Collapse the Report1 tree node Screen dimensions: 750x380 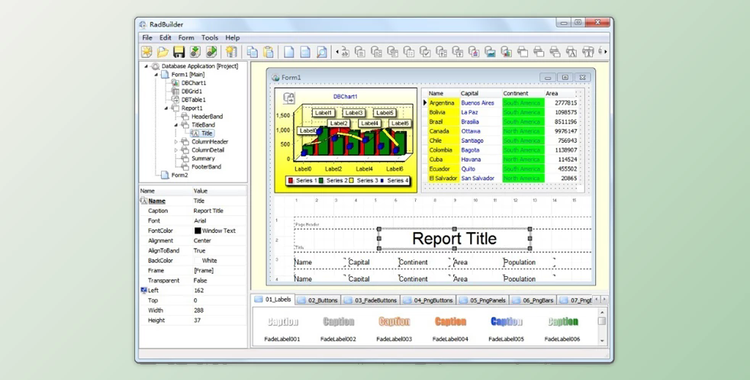pos(166,108)
